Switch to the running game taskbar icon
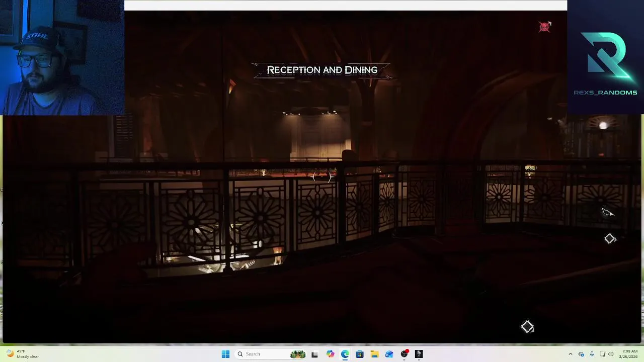 [x=419, y=354]
